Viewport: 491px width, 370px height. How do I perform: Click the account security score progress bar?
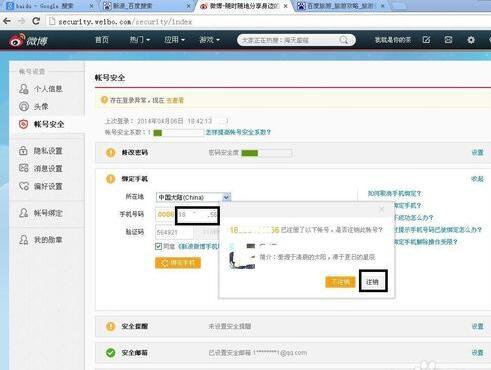coord(178,133)
